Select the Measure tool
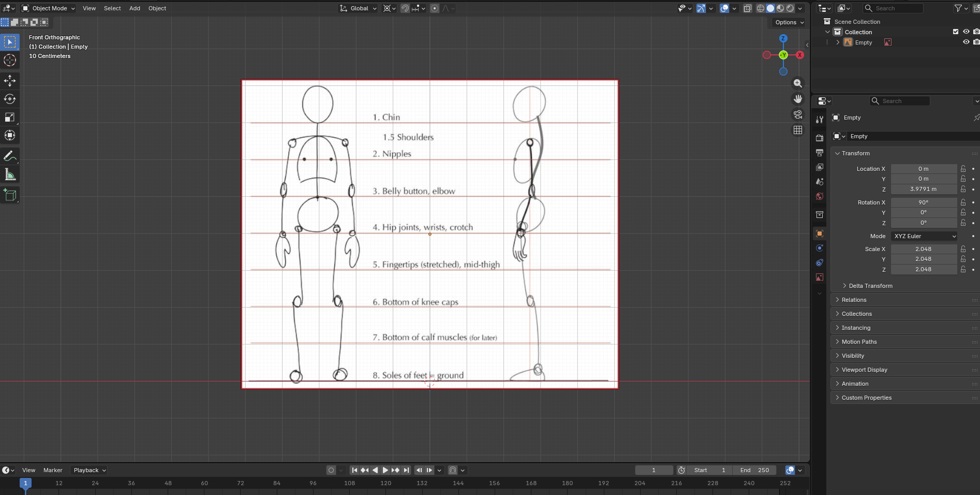The image size is (980, 495). pyautogui.click(x=10, y=174)
